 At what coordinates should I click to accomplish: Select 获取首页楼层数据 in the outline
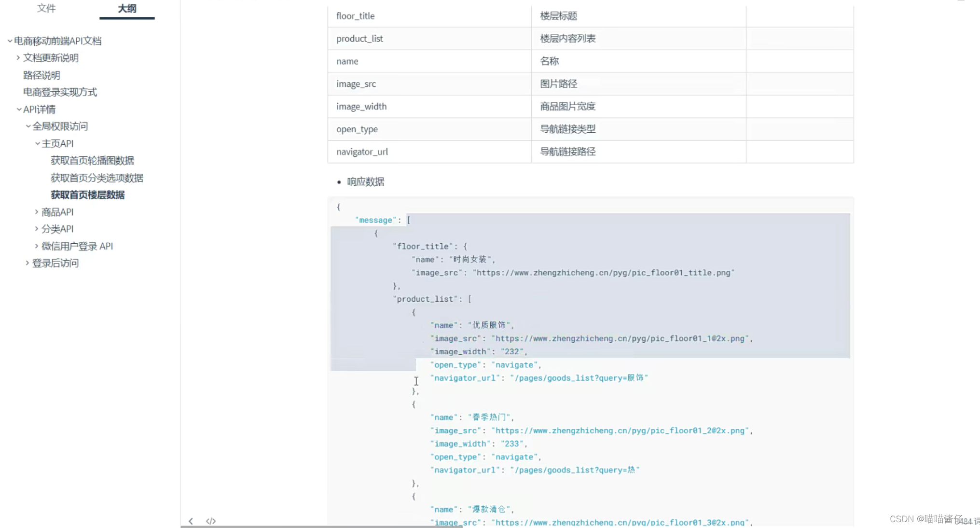pos(87,195)
